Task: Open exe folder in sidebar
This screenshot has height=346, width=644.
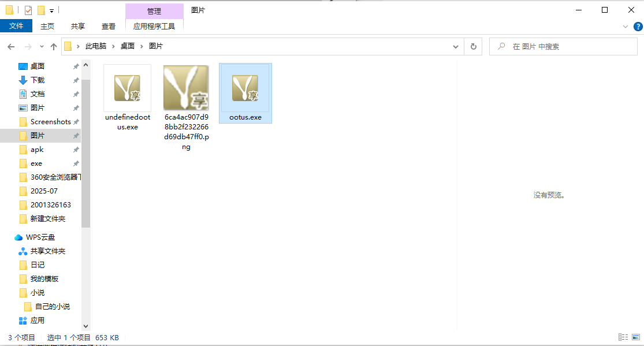Action: 36,163
